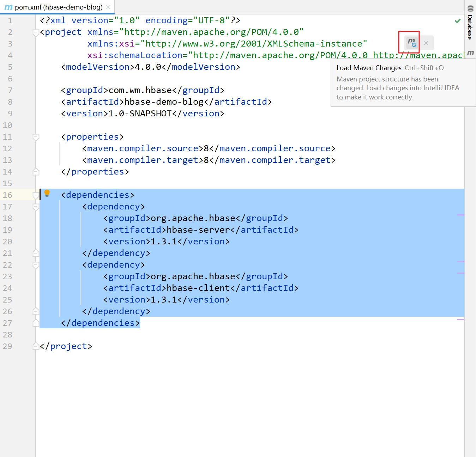This screenshot has width=476, height=457.
Task: Dismiss the Maven changes notification with X
Action: pyautogui.click(x=426, y=43)
